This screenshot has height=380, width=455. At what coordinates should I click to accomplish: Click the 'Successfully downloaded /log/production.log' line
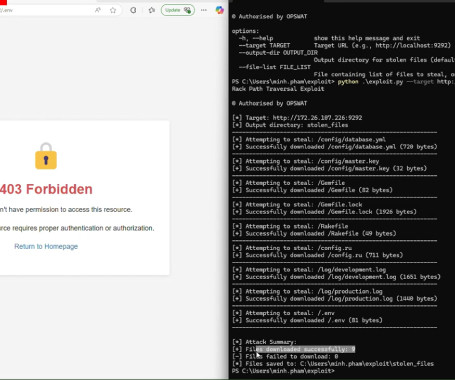(x=335, y=298)
